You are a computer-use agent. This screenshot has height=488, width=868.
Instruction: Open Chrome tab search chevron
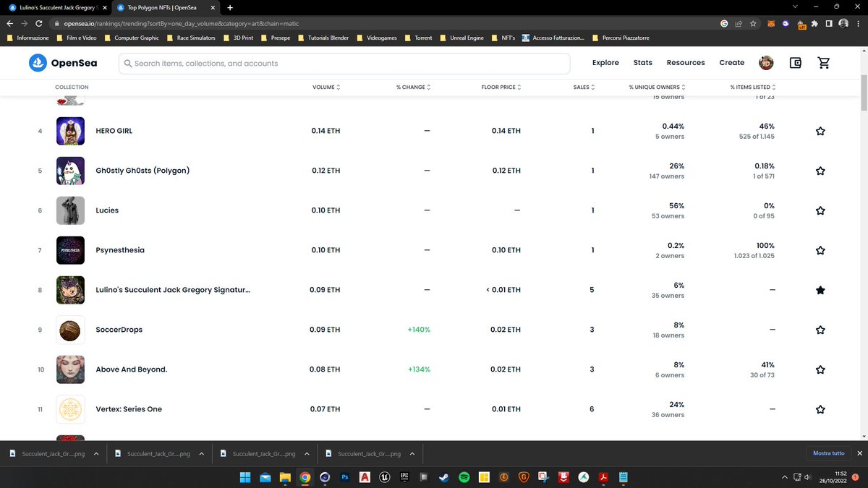(796, 7)
